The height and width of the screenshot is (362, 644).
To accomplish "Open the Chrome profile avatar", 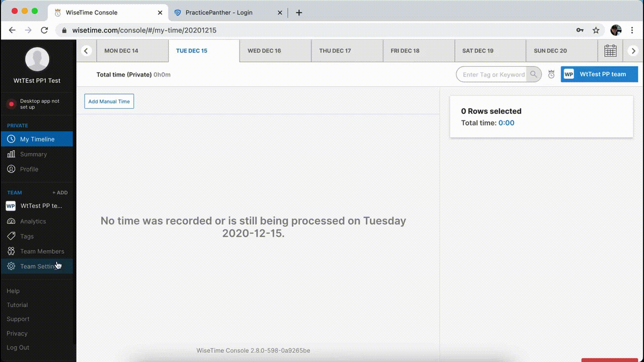I will pos(616,30).
